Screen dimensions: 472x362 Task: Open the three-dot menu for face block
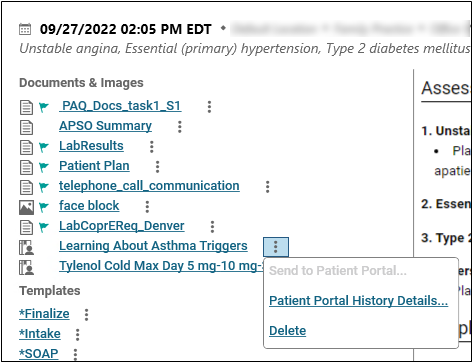147,207
